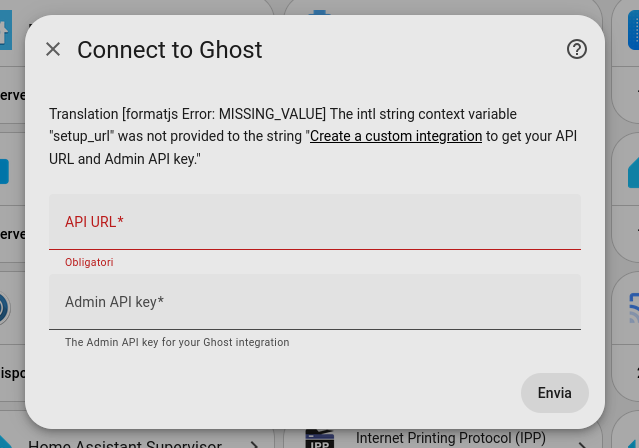Open the help icon in dialog header
Screen dimensions: 639x448
click(577, 49)
